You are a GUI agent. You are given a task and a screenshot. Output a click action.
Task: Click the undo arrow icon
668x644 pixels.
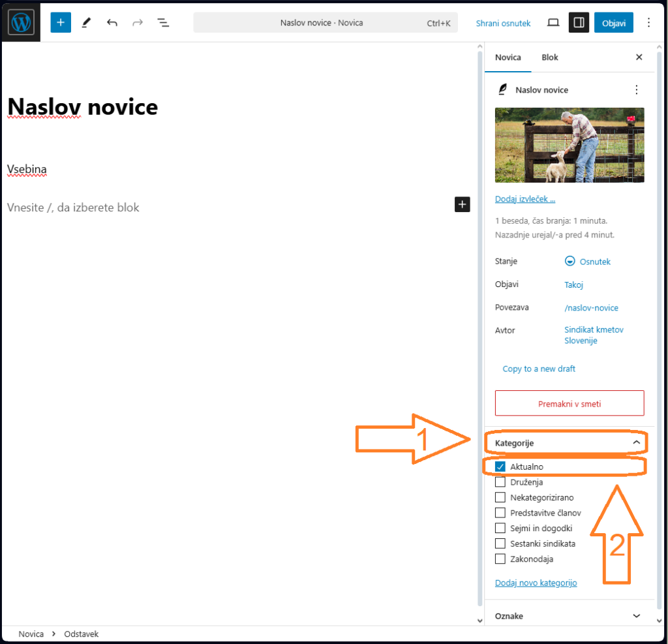coord(112,23)
